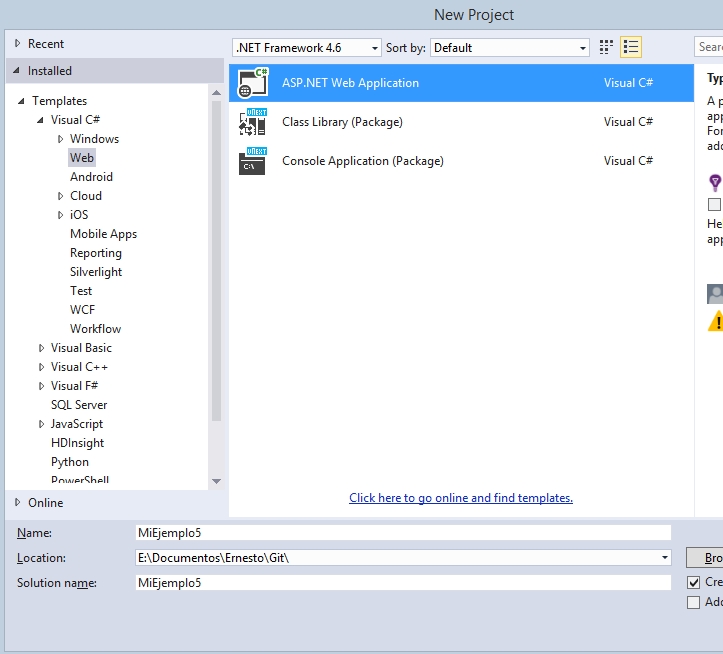The width and height of the screenshot is (723, 654).
Task: Select the Web category in the tree
Action: tap(82, 158)
